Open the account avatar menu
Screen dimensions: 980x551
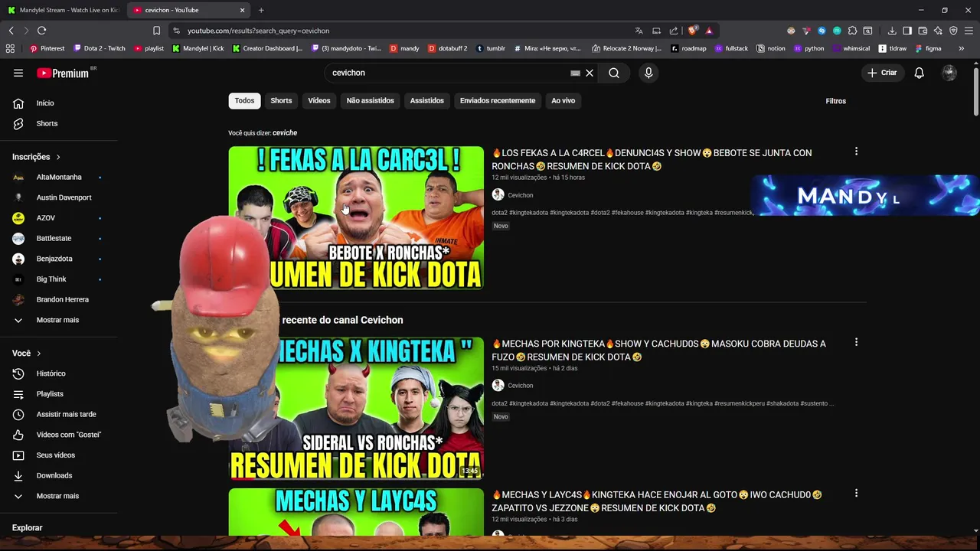[x=949, y=73]
